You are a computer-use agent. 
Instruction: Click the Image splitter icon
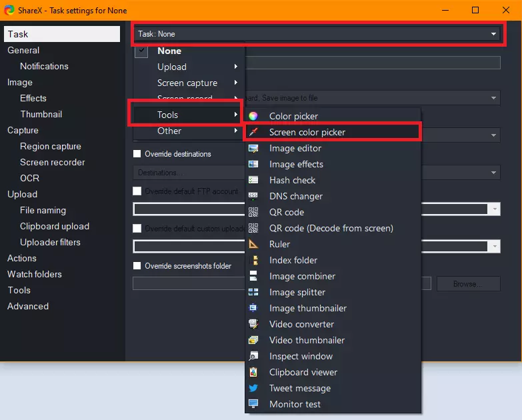coord(253,292)
